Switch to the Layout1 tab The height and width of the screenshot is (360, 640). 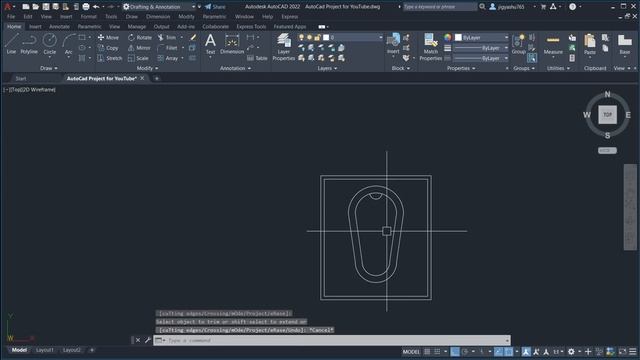(x=44, y=350)
